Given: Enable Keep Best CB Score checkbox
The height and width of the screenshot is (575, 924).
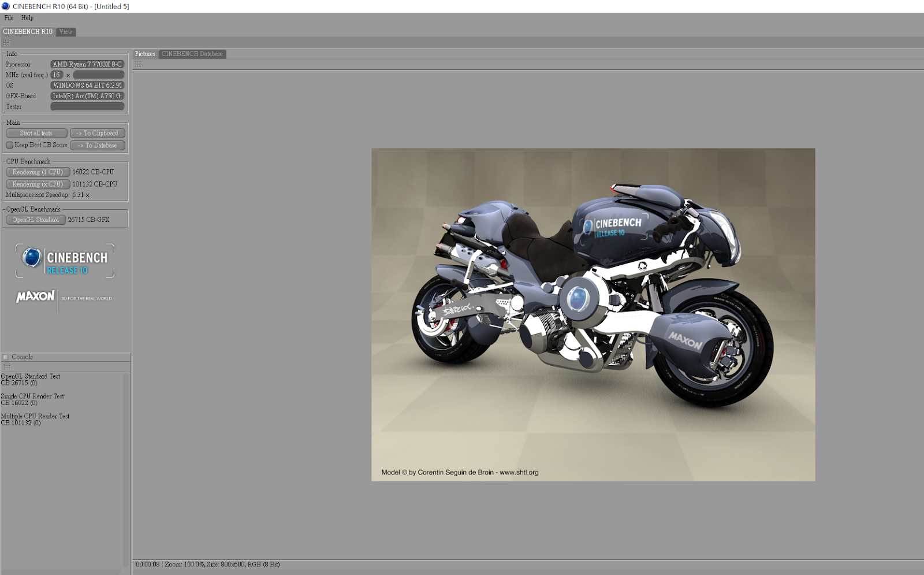Looking at the screenshot, I should (10, 145).
